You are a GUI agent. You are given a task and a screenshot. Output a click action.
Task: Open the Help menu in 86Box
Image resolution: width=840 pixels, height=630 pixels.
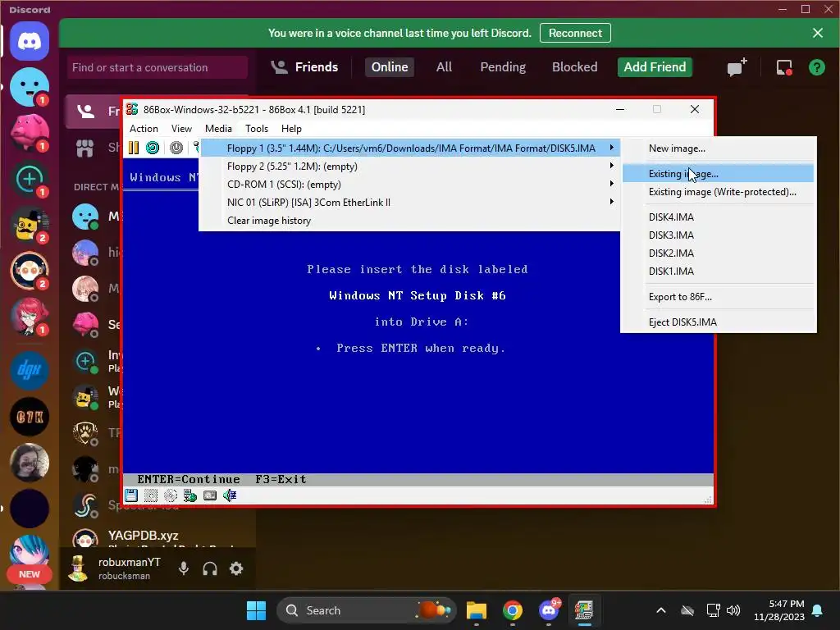[291, 129]
